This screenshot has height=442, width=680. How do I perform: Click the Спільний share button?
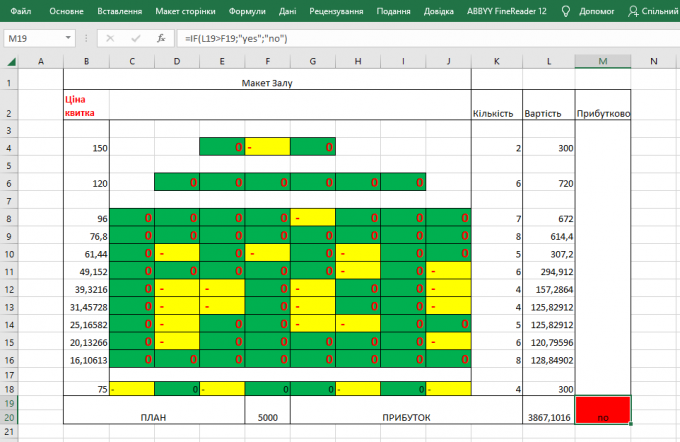coord(653,11)
